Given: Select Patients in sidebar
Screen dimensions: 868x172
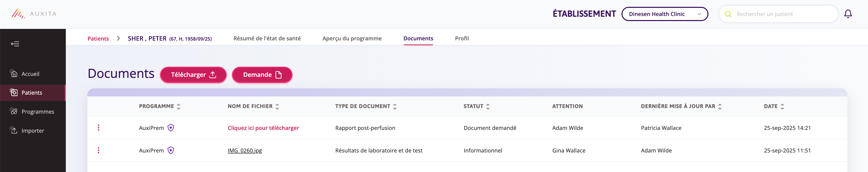Looking at the screenshot, I should pos(33,93).
